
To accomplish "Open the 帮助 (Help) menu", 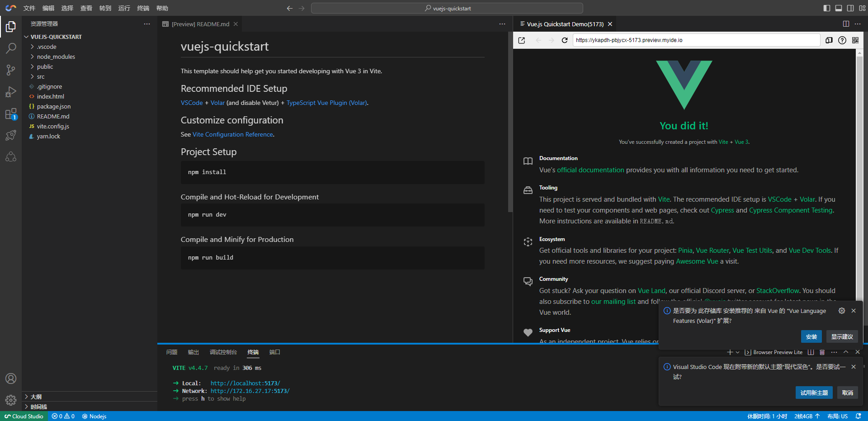I will click(x=162, y=8).
